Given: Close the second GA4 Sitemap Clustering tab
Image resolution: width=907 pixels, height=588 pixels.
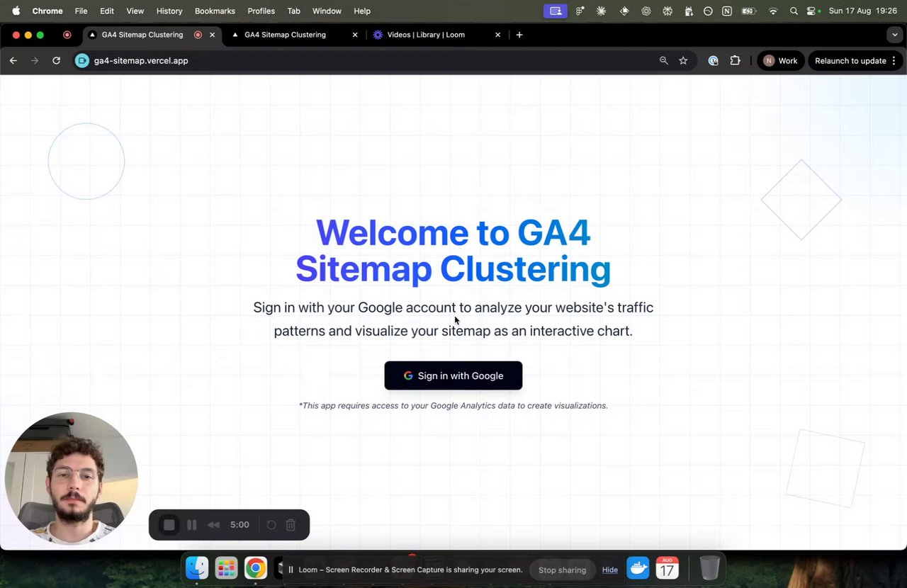Looking at the screenshot, I should point(355,35).
